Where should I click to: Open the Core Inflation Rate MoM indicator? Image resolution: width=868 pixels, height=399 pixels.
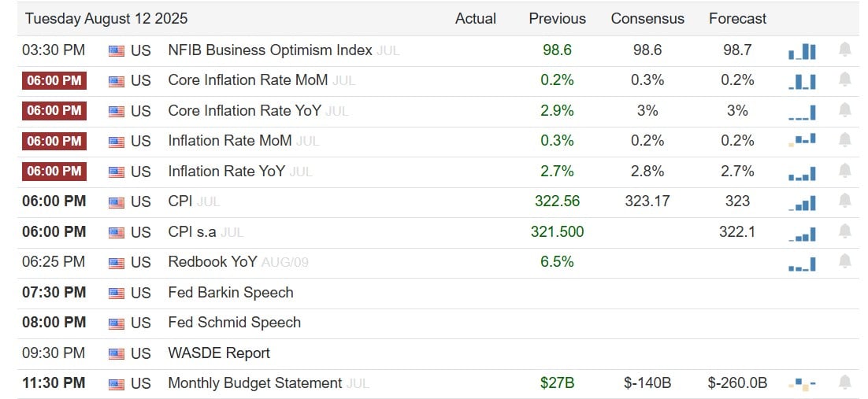[x=248, y=80]
